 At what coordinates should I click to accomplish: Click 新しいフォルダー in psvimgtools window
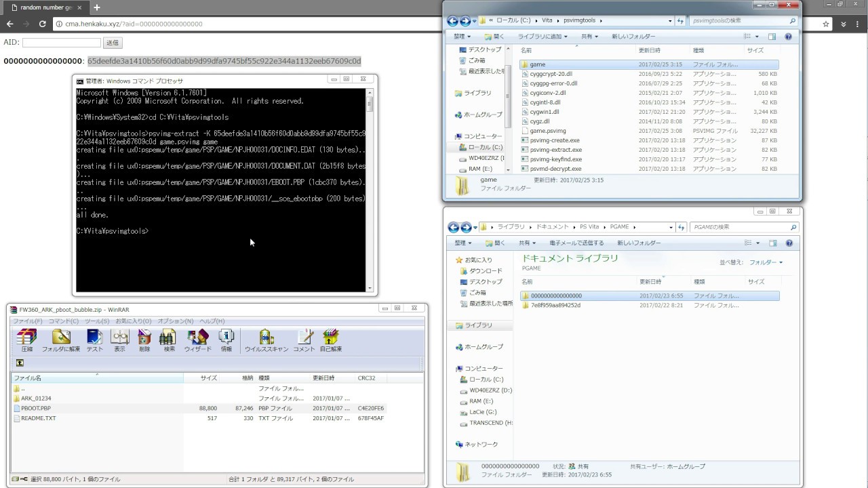633,37
